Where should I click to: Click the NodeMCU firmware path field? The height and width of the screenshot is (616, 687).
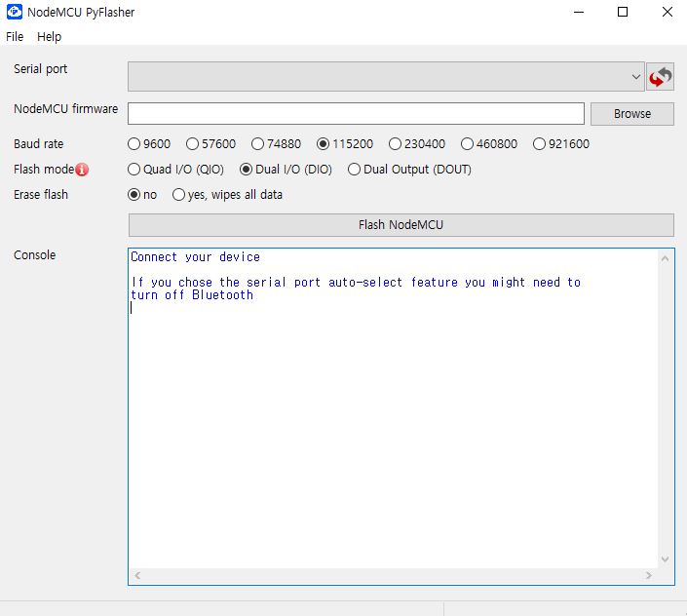tap(356, 114)
